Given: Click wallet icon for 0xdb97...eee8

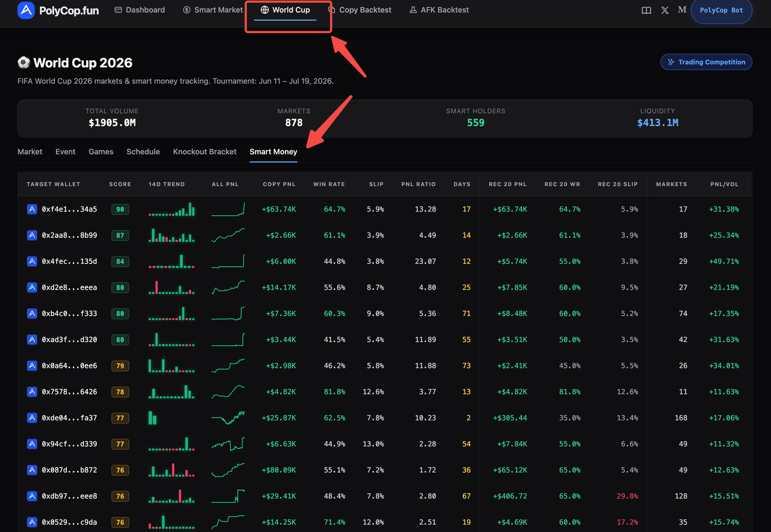Looking at the screenshot, I should (32, 496).
